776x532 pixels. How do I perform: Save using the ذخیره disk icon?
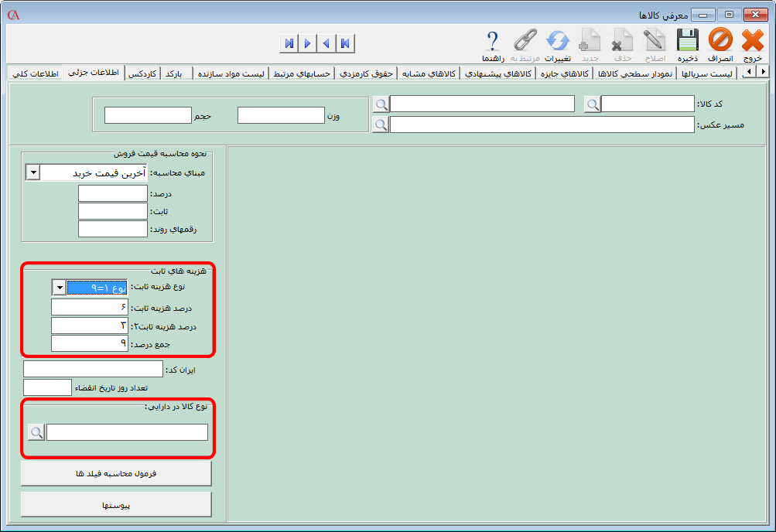tap(687, 45)
